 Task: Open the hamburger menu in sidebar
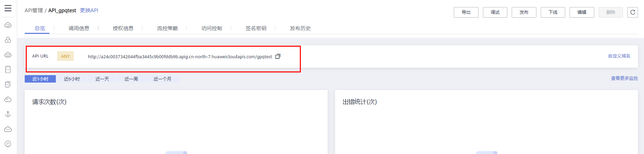click(8, 8)
